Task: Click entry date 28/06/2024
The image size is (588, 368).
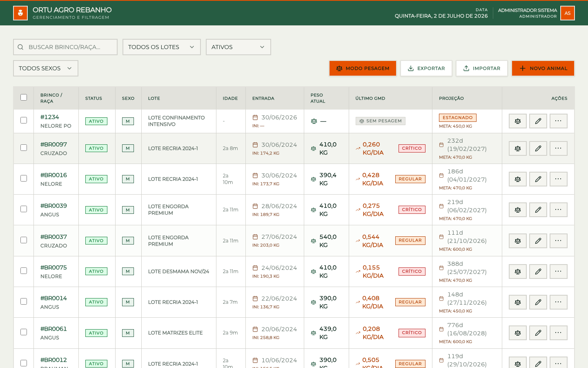Action: (279, 206)
